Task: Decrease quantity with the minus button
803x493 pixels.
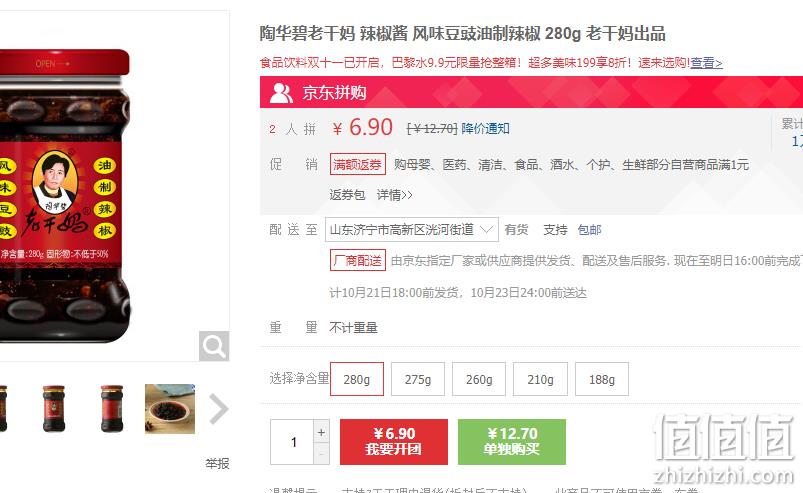Action: tap(321, 454)
